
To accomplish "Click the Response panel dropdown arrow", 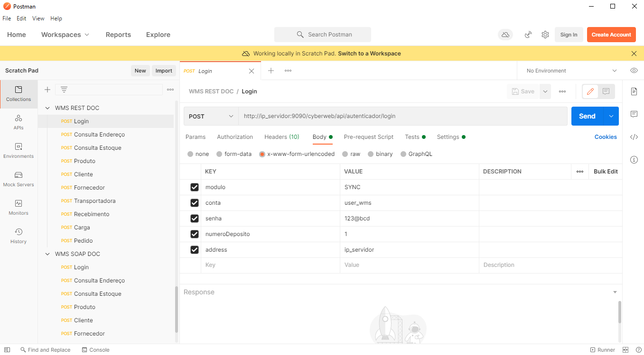I will coord(615,292).
